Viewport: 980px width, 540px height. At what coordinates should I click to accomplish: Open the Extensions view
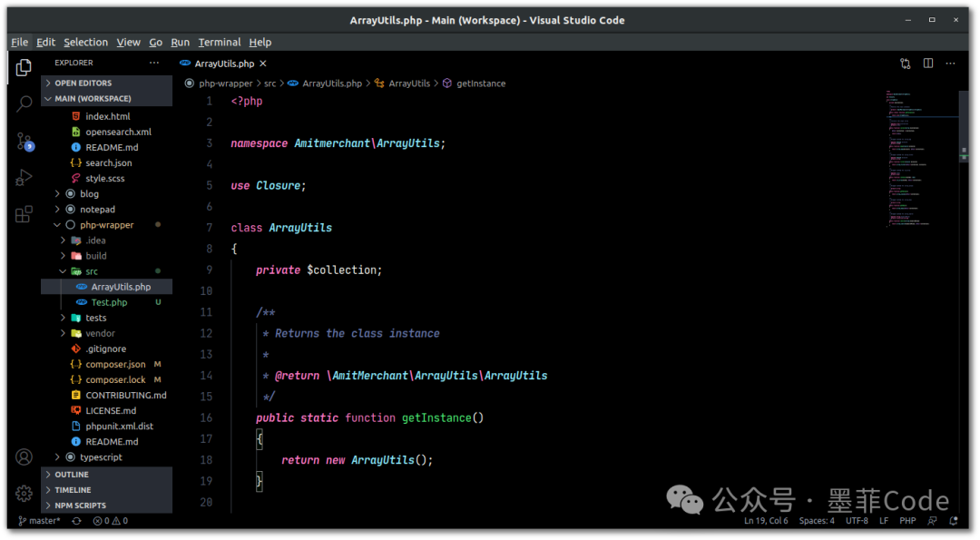click(24, 214)
